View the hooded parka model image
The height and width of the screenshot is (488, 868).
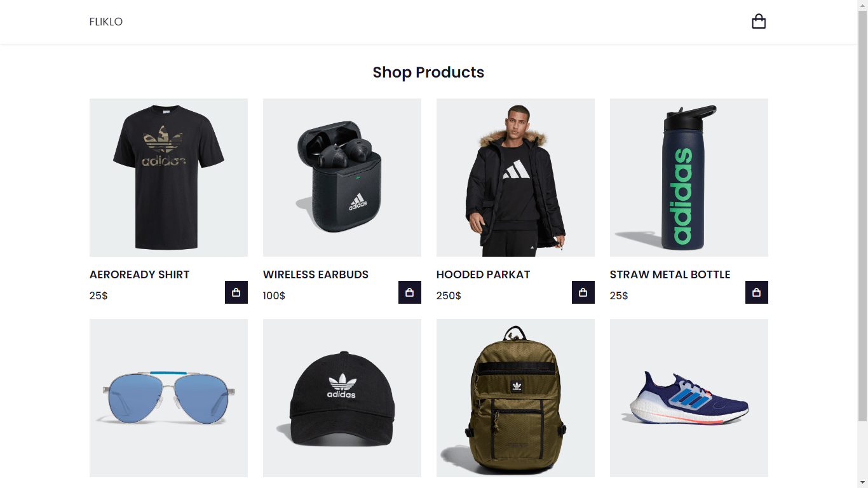(x=515, y=177)
